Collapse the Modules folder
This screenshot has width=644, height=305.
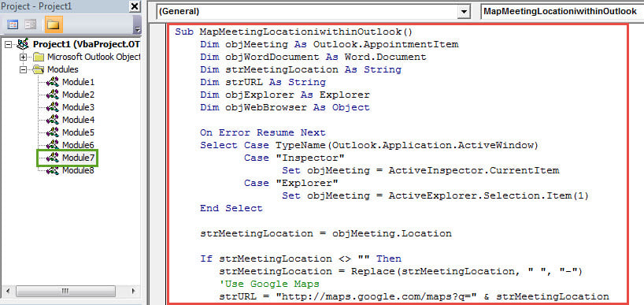pos(23,69)
